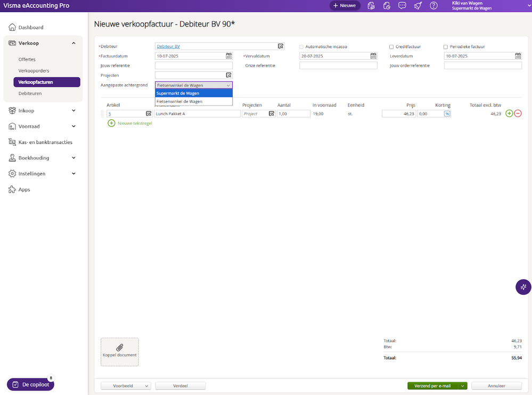The image size is (532, 395).
Task: Click the Voorraad inventory icon
Action: coord(12,126)
